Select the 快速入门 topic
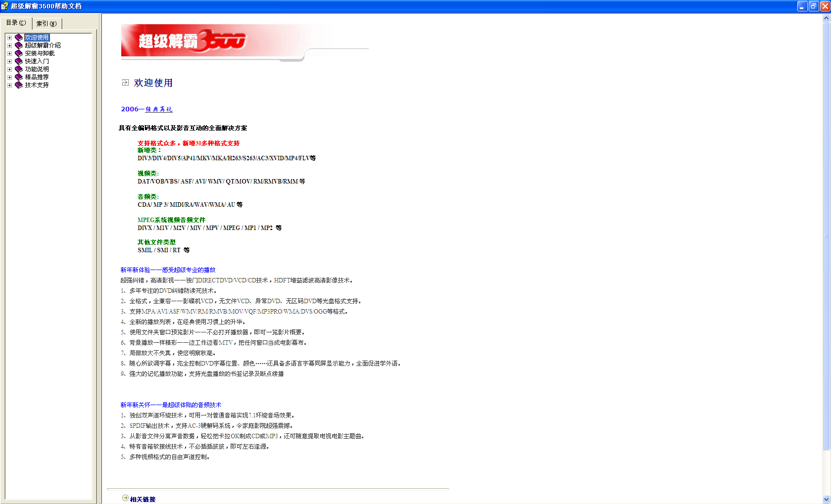Image resolution: width=831 pixels, height=504 pixels. tap(37, 61)
